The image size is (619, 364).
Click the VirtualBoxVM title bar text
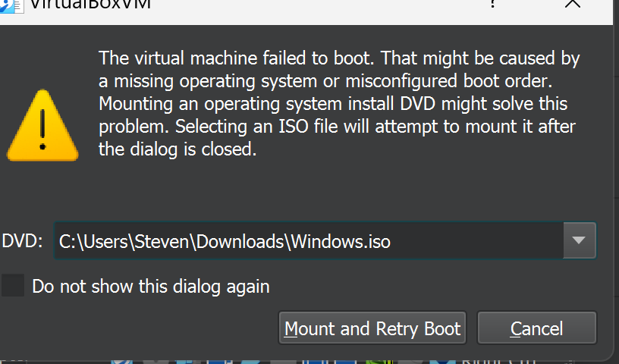(90, 5)
